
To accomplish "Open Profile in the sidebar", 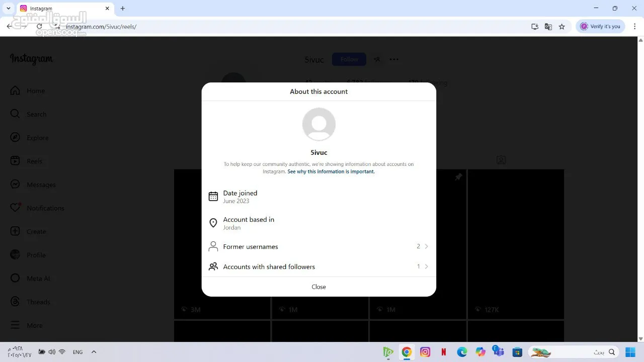I will [28, 255].
